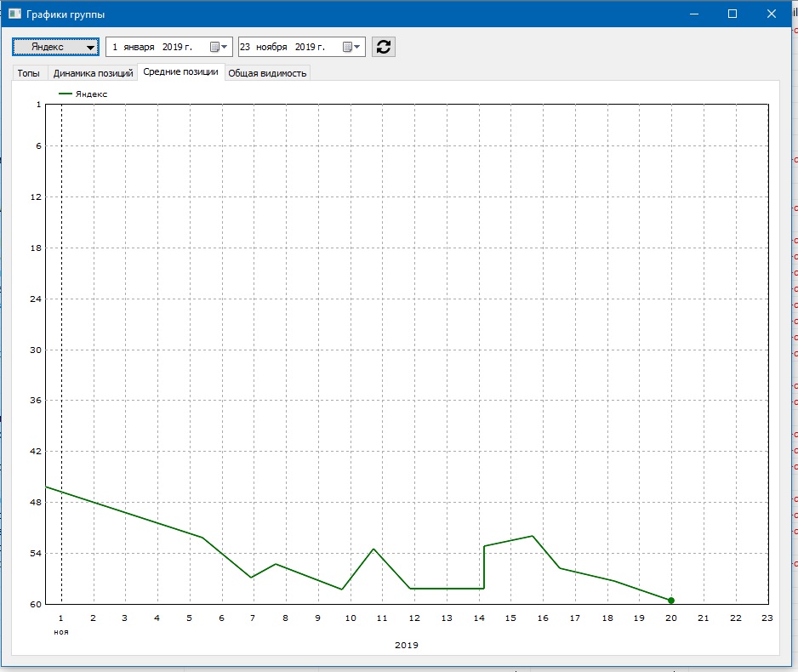Switch to the Топы tab
The width and height of the screenshot is (798, 672).
(x=28, y=73)
